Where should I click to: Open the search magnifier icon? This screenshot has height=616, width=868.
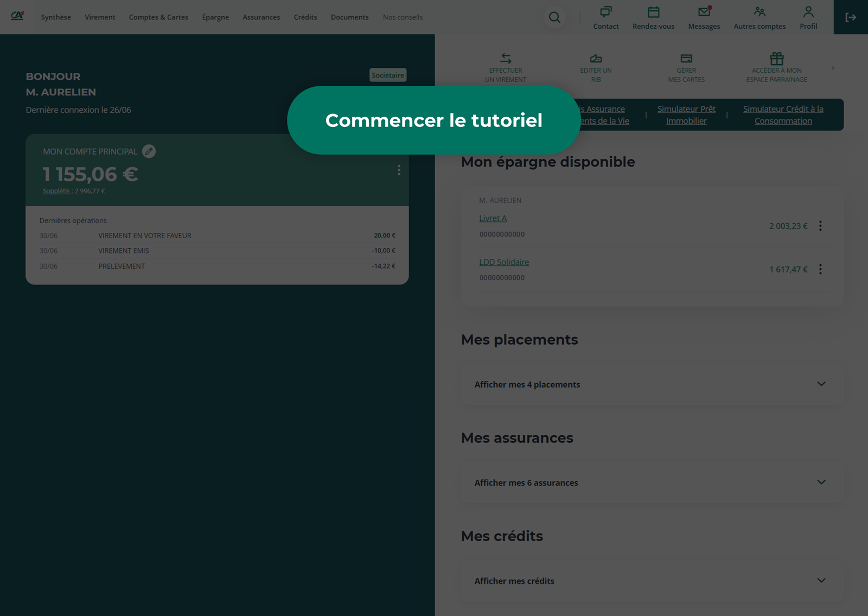(x=554, y=17)
